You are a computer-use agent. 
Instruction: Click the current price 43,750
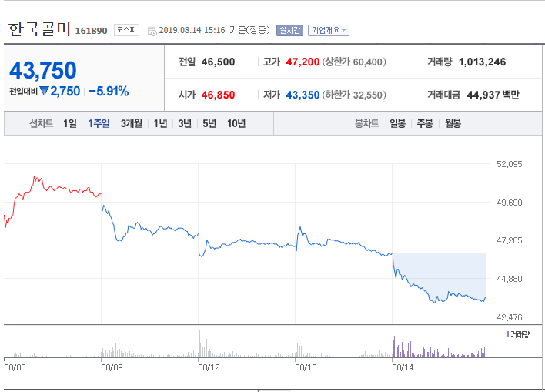43,70
